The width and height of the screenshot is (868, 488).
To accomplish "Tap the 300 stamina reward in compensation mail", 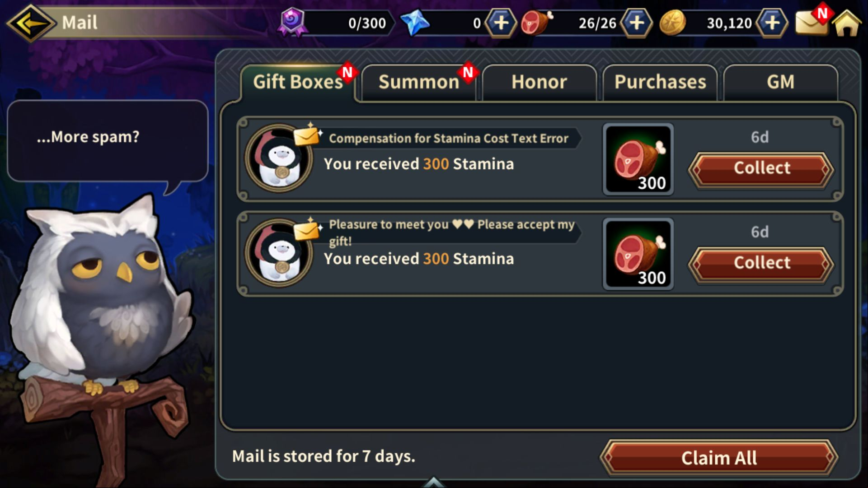I will 638,159.
